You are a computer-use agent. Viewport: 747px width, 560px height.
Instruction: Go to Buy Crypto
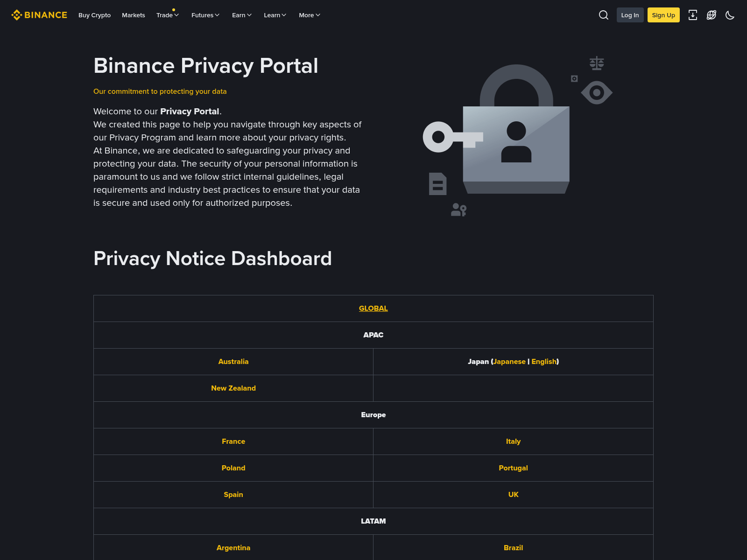click(x=94, y=15)
